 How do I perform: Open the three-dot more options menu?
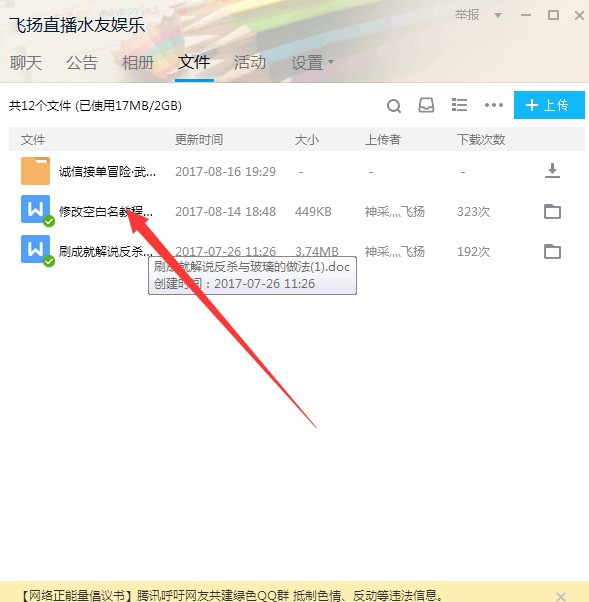click(x=494, y=105)
